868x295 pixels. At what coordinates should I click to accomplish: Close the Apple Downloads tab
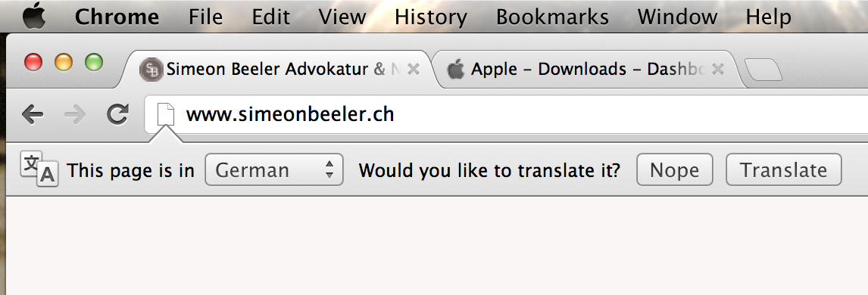click(717, 70)
